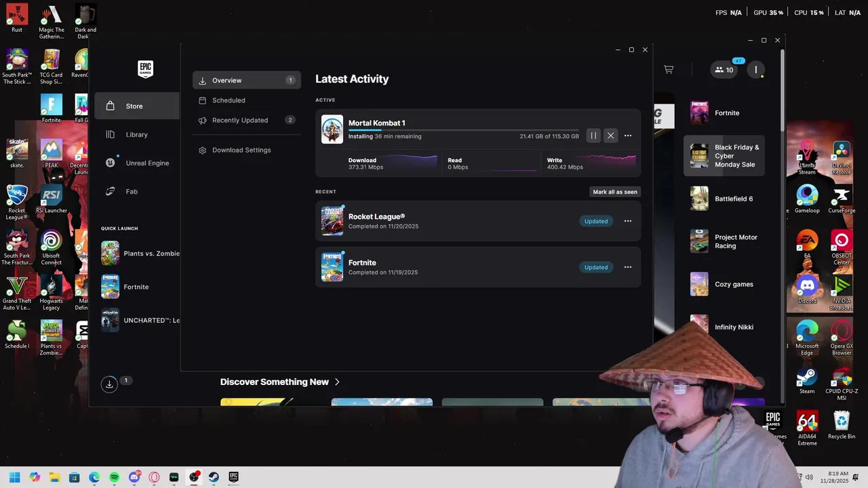Select the OBSBOT Center desktop icon
This screenshot has height=488, width=868.
pyautogui.click(x=842, y=248)
